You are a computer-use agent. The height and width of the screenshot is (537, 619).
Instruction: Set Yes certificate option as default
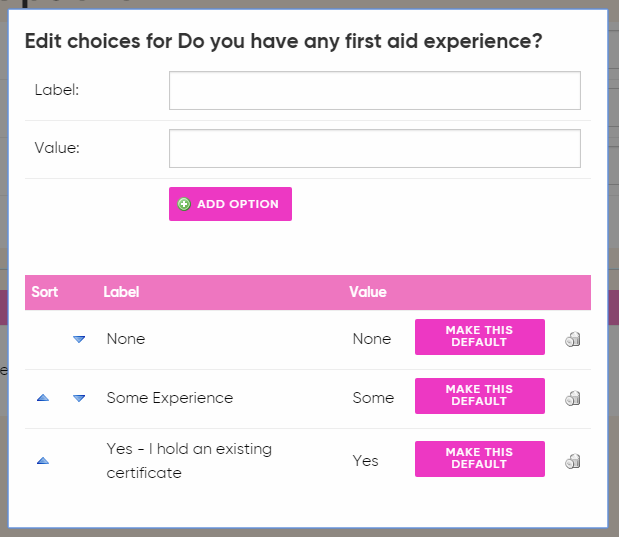(x=479, y=459)
